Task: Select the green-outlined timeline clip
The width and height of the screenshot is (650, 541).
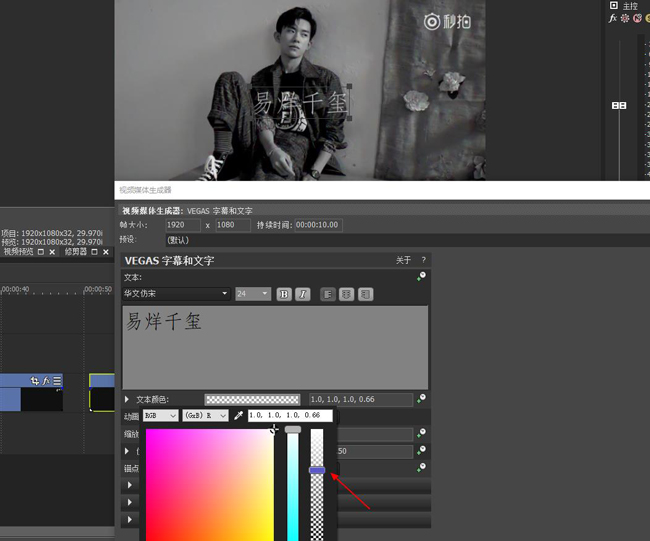Action: 102,392
